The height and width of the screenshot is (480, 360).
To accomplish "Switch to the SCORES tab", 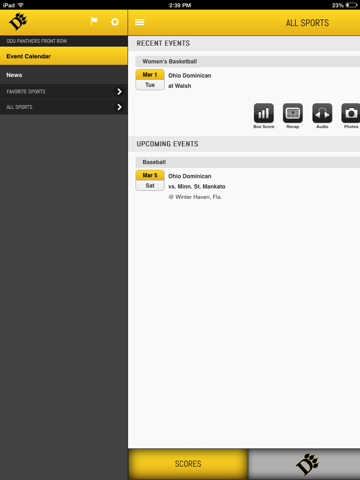I will 188,464.
